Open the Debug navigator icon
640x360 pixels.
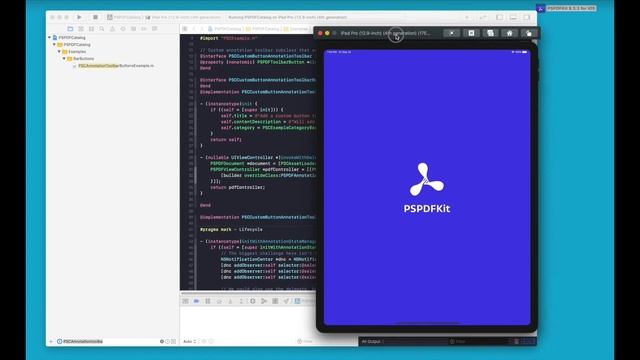pyautogui.click(x=133, y=29)
